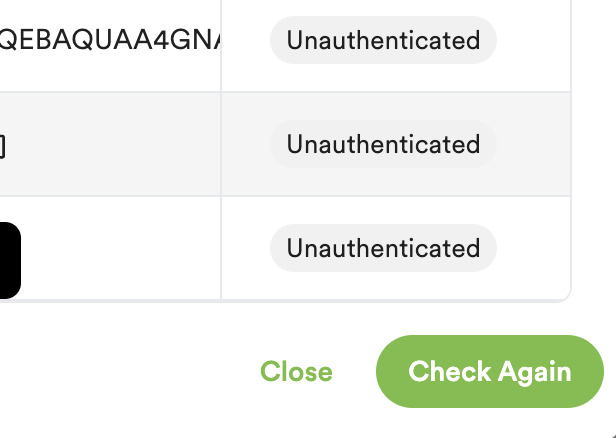Click the bracket glyph in the shaded row
Screen dimensions: 616x438
click(x=2, y=146)
